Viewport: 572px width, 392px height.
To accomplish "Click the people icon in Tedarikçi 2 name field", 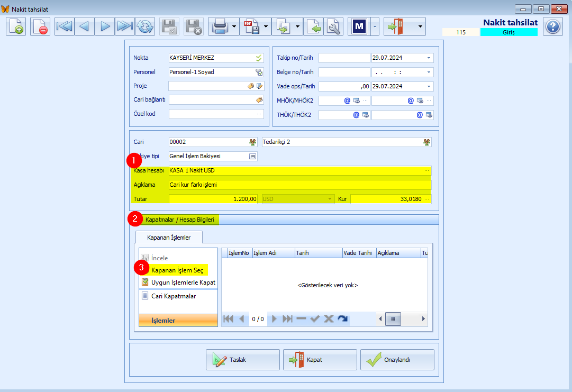I will [426, 142].
